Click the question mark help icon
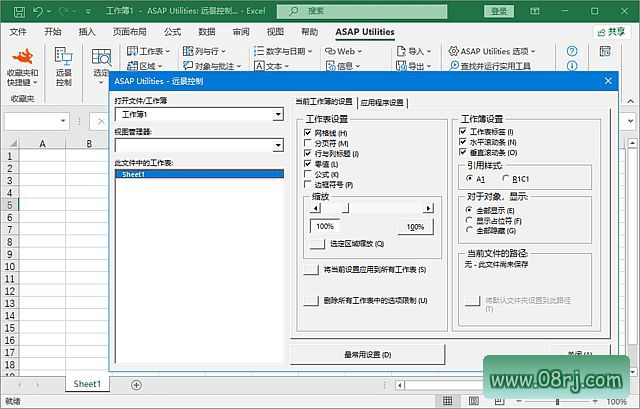 (x=572, y=51)
